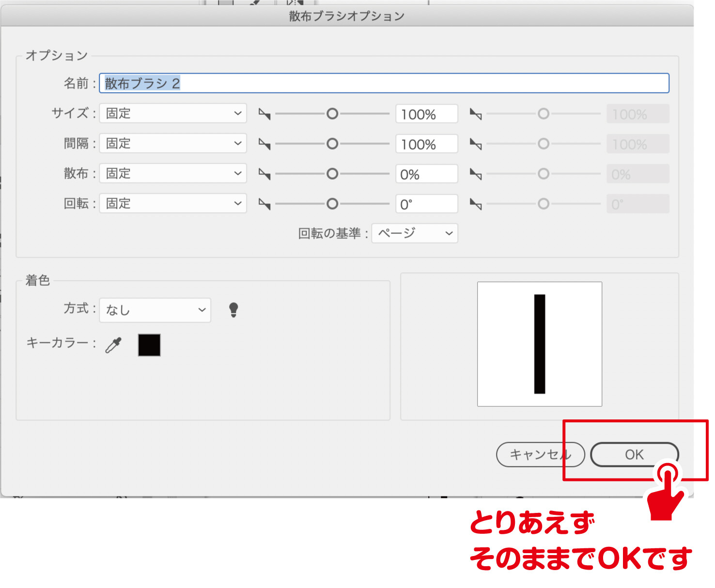Click the key color eyedropper icon

click(x=113, y=345)
